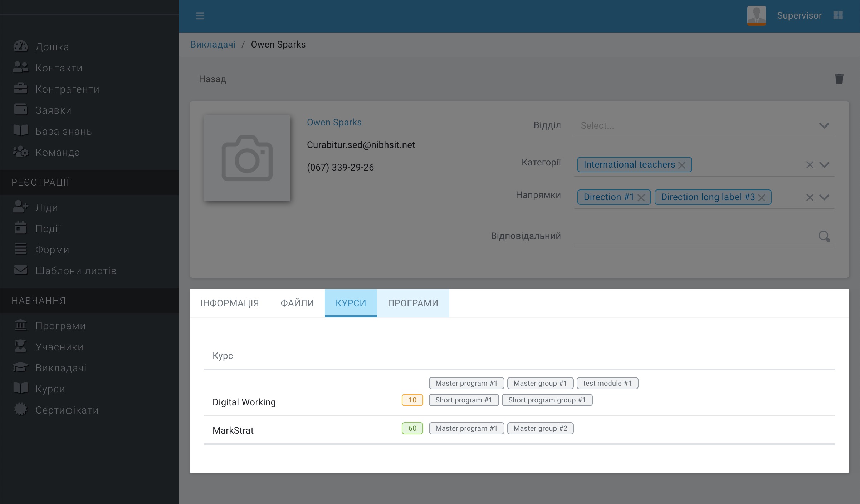
Task: Expand the Напрямки dropdown arrow
Action: coord(824,197)
